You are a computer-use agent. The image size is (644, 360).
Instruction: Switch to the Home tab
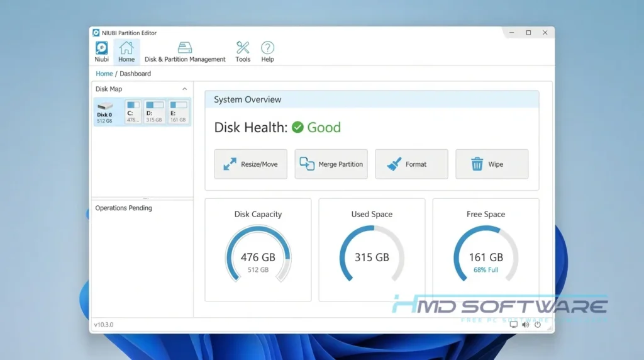pos(126,52)
